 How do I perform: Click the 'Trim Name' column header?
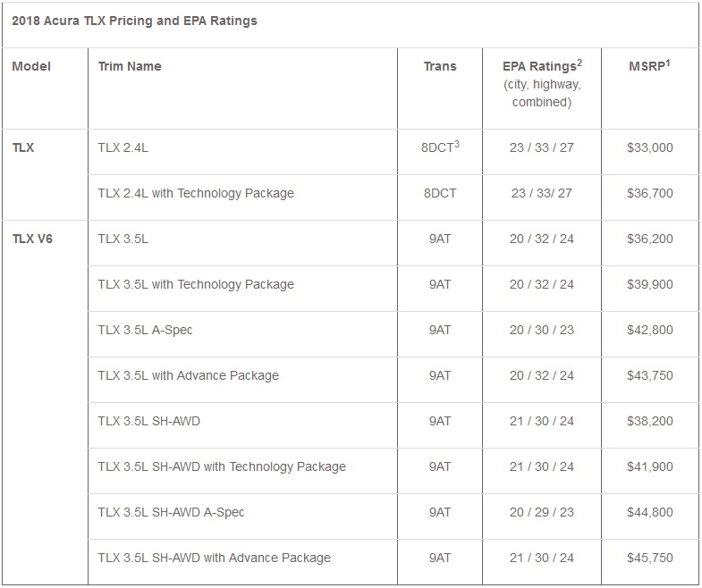coord(130,66)
